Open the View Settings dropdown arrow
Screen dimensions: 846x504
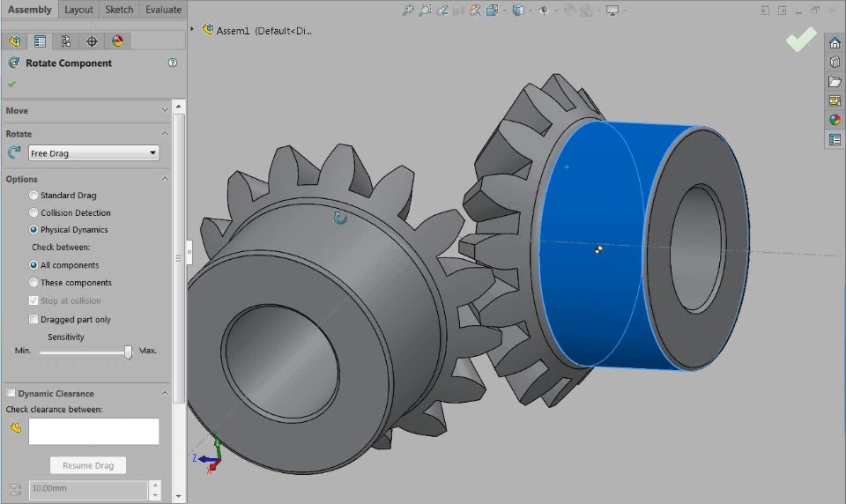625,11
